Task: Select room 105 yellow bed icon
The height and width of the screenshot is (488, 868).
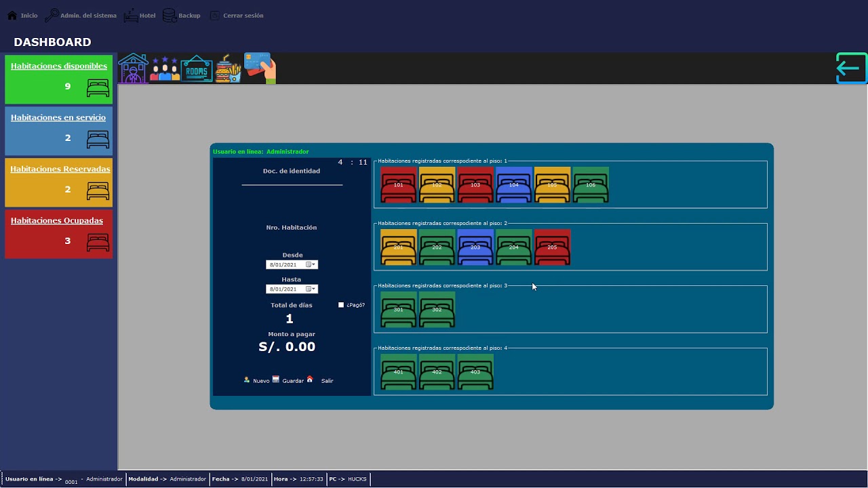Action: (553, 185)
